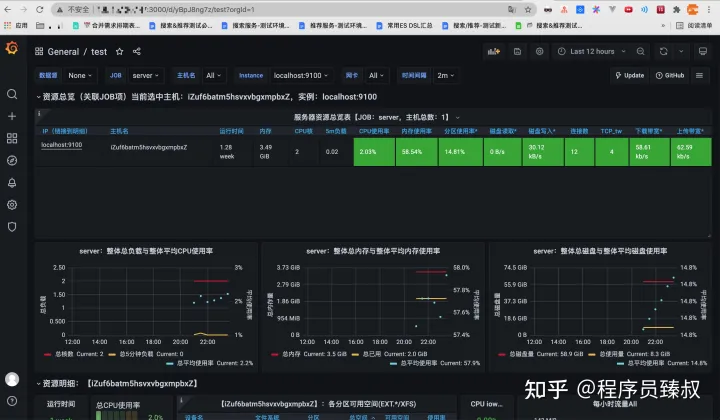Open the 网卡 All dropdown
The width and height of the screenshot is (720, 420).
pyautogui.click(x=376, y=75)
